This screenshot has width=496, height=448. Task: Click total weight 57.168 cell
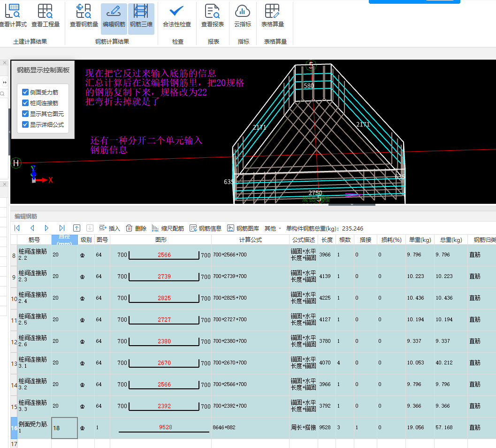(x=444, y=427)
